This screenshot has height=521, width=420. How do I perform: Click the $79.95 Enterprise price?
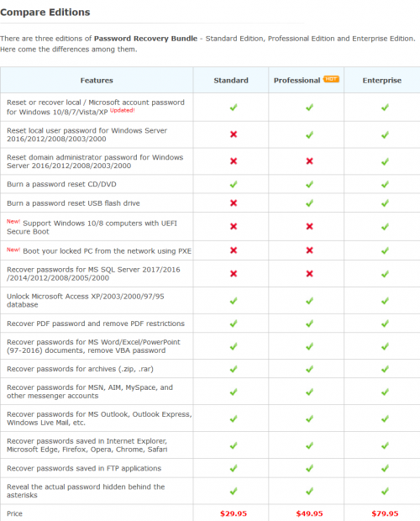click(x=385, y=513)
